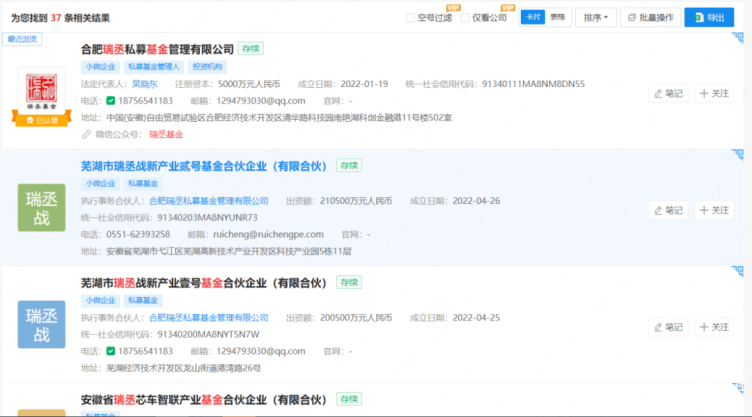Enable the 空号过滤 checkbox
The width and height of the screenshot is (752, 417).
(410, 18)
